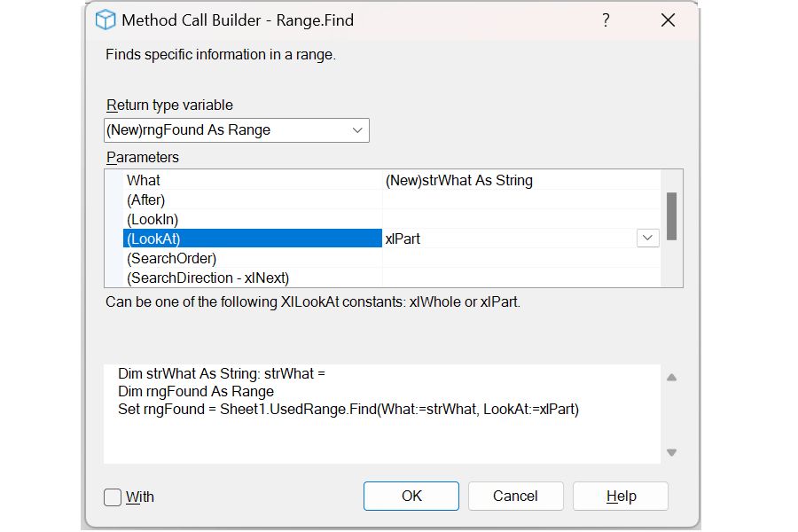Click the empty value cell beside (SearchOrder)
Screen dimensions: 798x532
click(521, 258)
